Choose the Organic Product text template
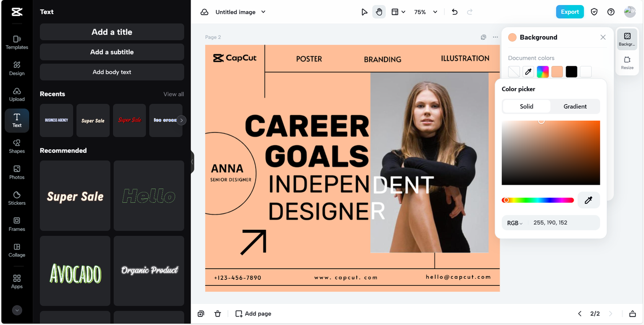This screenshot has width=644, height=325. [149, 271]
